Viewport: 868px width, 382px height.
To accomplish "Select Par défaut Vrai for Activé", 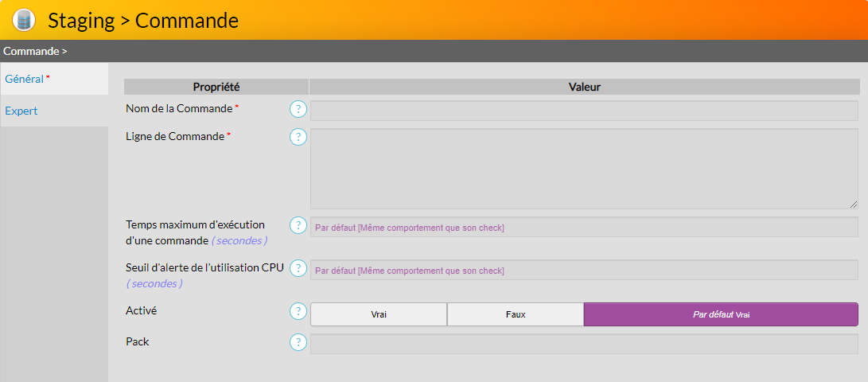I will (721, 314).
